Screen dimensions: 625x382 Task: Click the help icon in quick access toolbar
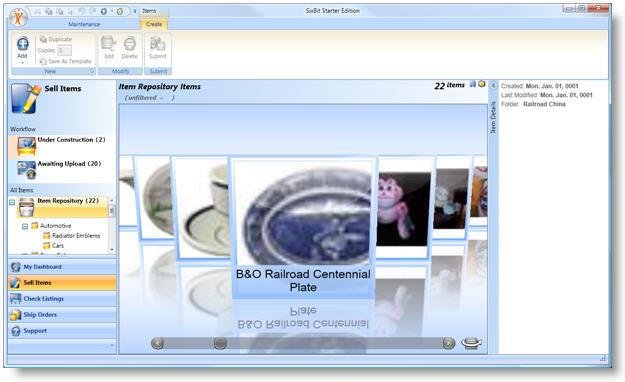[x=104, y=12]
